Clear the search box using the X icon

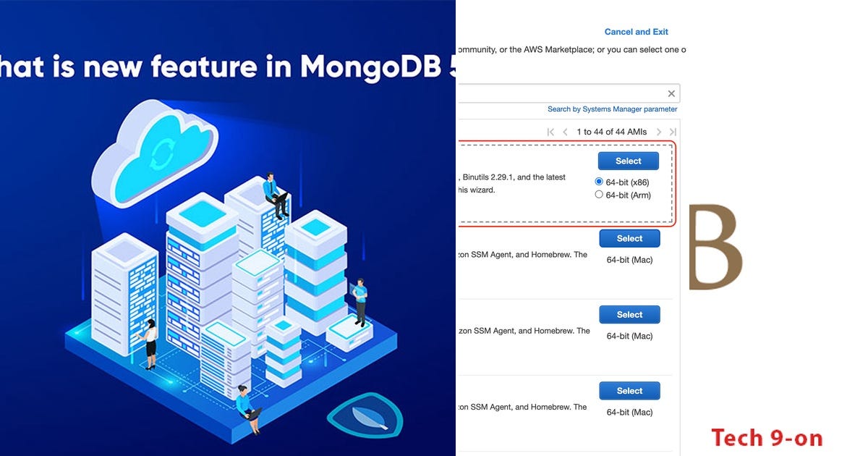(671, 93)
